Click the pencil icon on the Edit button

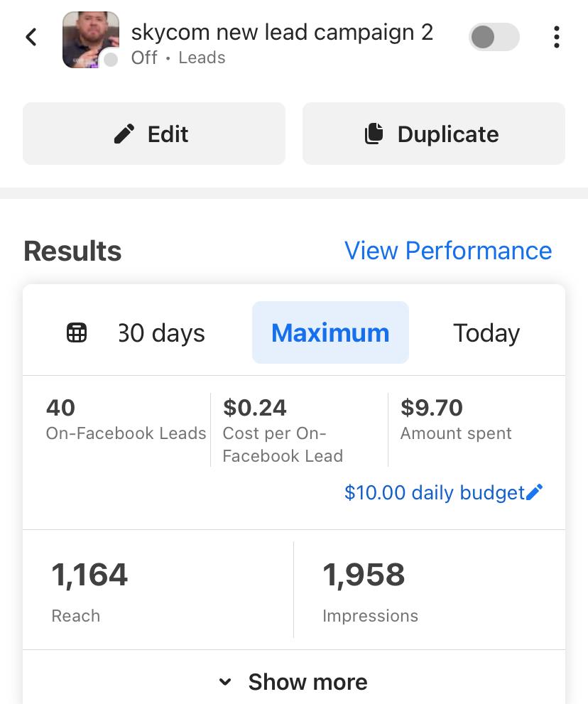click(124, 134)
